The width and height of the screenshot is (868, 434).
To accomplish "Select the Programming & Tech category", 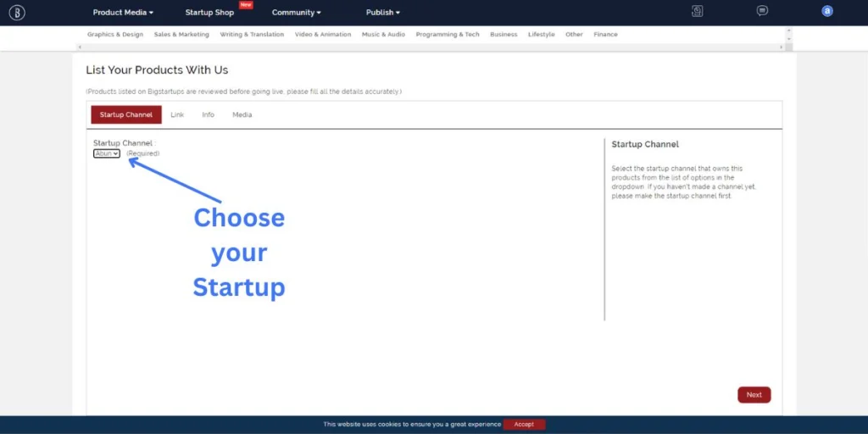I will [448, 34].
